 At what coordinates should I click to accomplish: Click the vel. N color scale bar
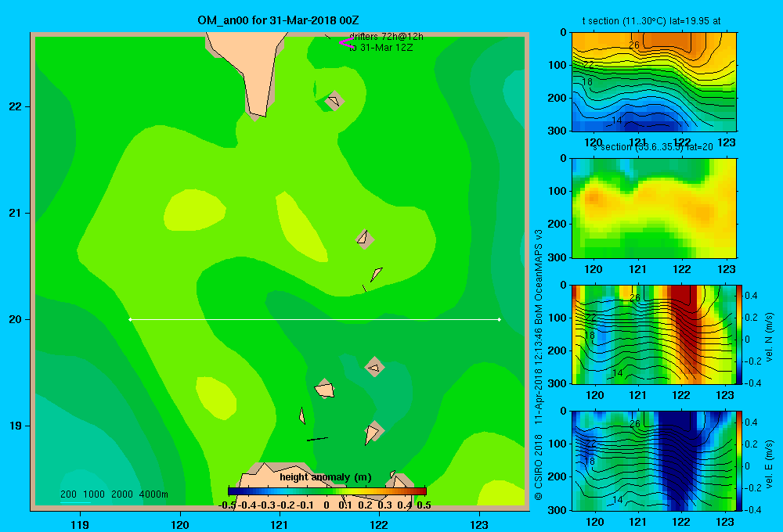(x=740, y=334)
